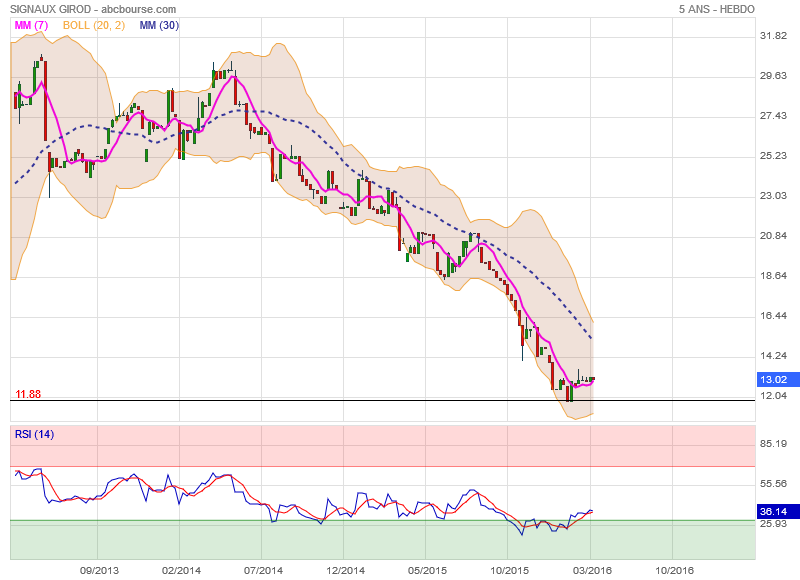Click the 09/2013 date on the time axis
This screenshot has height=580, width=800.
99,570
